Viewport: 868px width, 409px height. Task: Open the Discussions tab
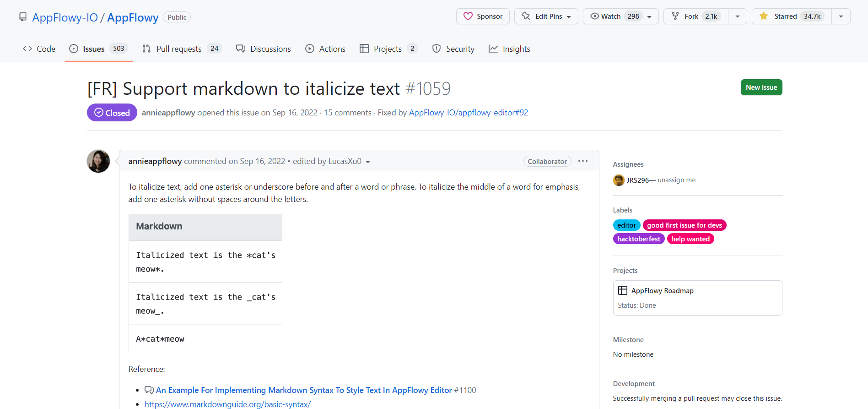coord(264,49)
